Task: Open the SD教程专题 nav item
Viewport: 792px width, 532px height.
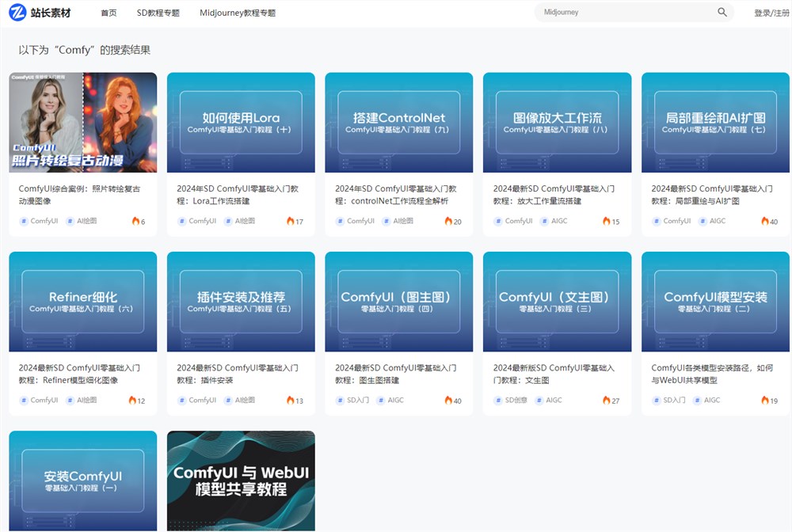Action: point(158,13)
